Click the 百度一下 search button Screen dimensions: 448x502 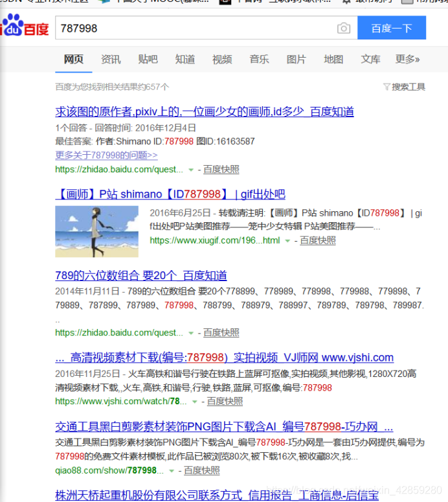click(x=392, y=28)
